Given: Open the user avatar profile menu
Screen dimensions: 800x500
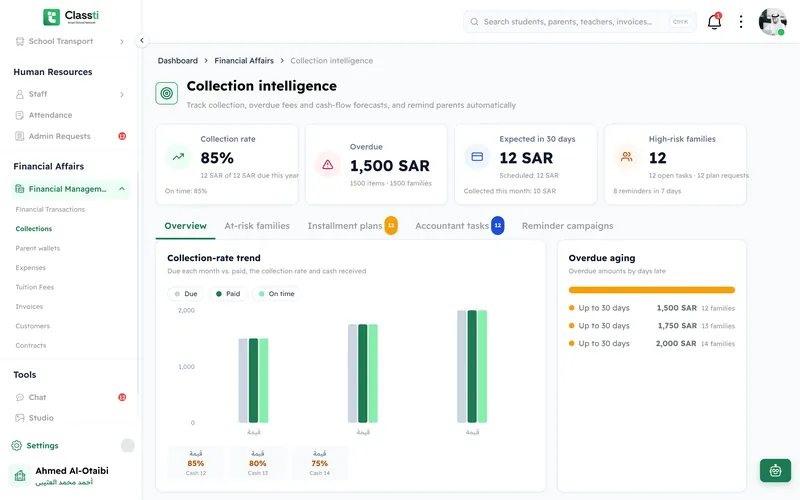Looking at the screenshot, I should [772, 21].
